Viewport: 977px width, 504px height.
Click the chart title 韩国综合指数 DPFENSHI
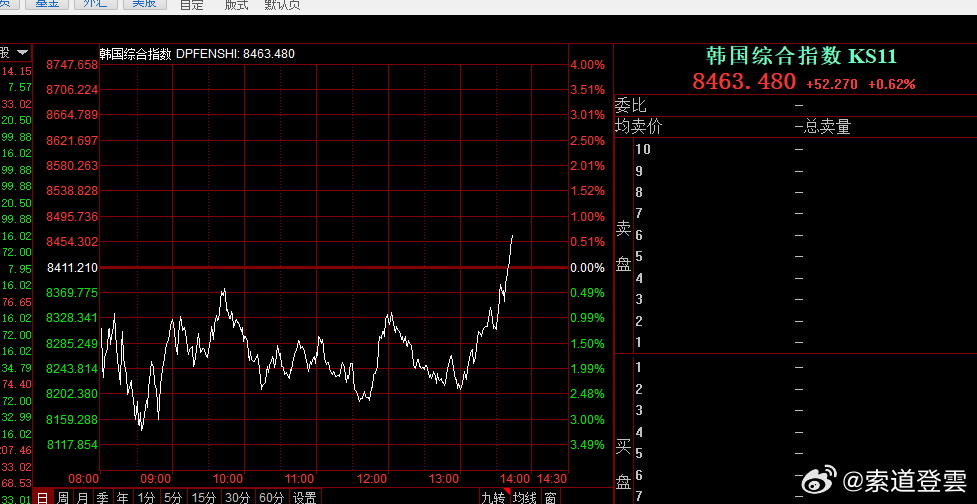(198, 54)
